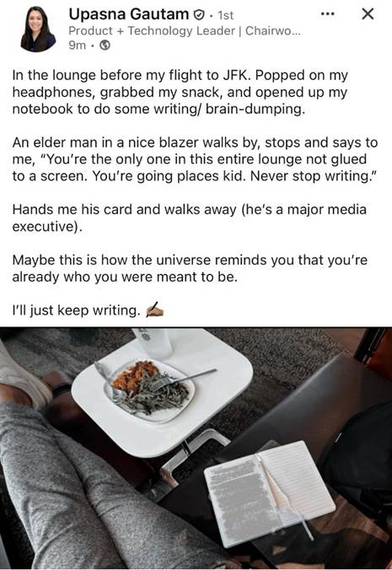The width and height of the screenshot is (392, 570).
Task: Click the writing hand emoji
Action: (154, 310)
